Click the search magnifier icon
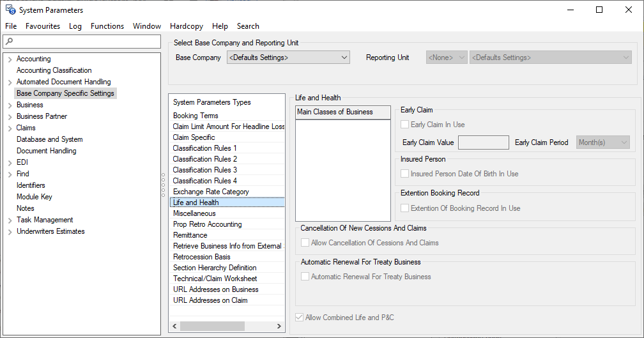 coord(8,42)
